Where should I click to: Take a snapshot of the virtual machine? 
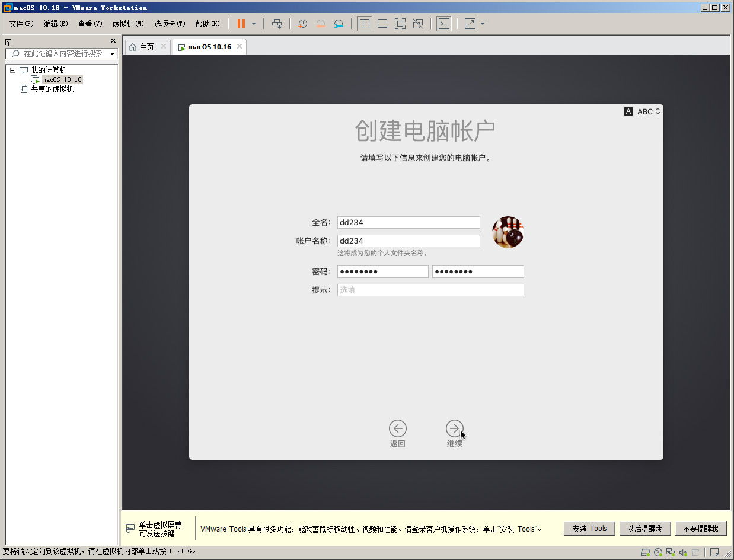(x=302, y=24)
